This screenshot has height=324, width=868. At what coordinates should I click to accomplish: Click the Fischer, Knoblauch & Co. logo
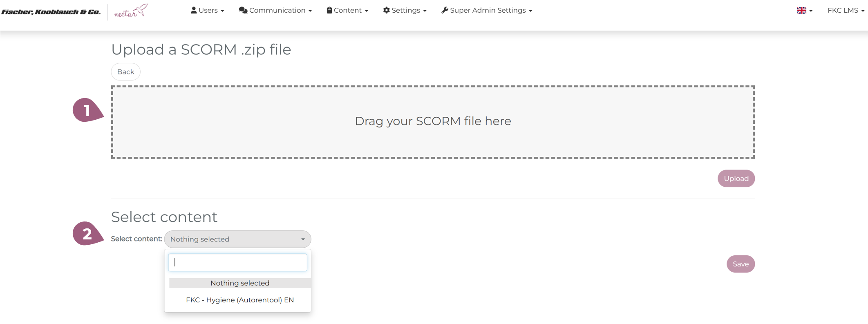coord(51,12)
